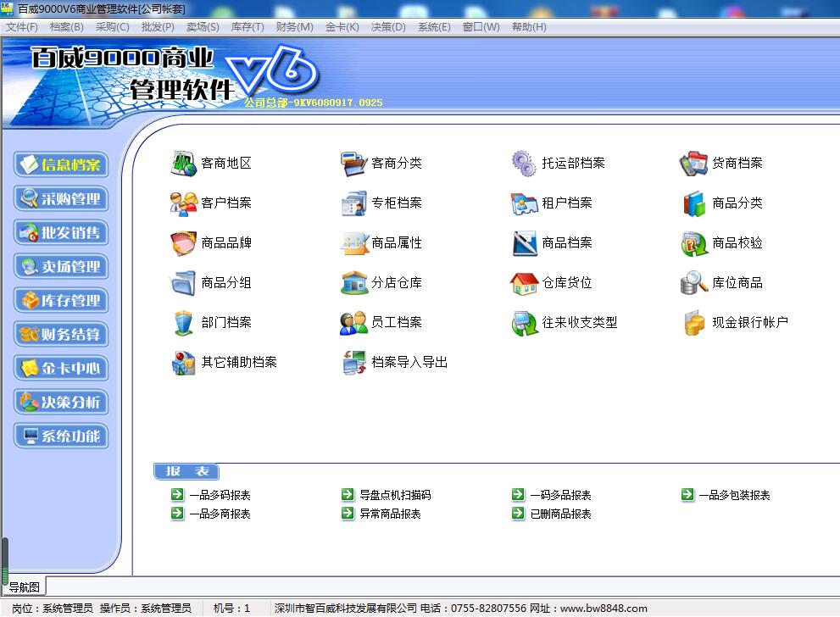
Task: Open the 库位商品 magnifier icon
Action: pyautogui.click(x=694, y=283)
